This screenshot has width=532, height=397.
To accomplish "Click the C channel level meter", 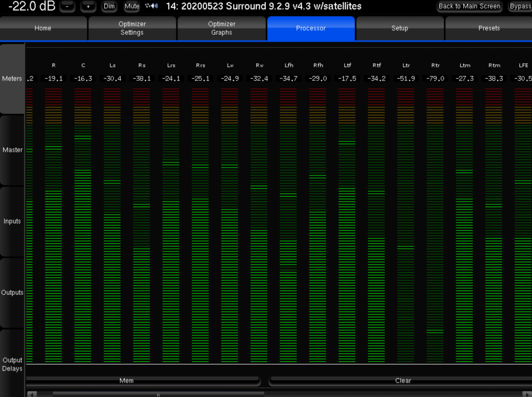I will point(83,225).
